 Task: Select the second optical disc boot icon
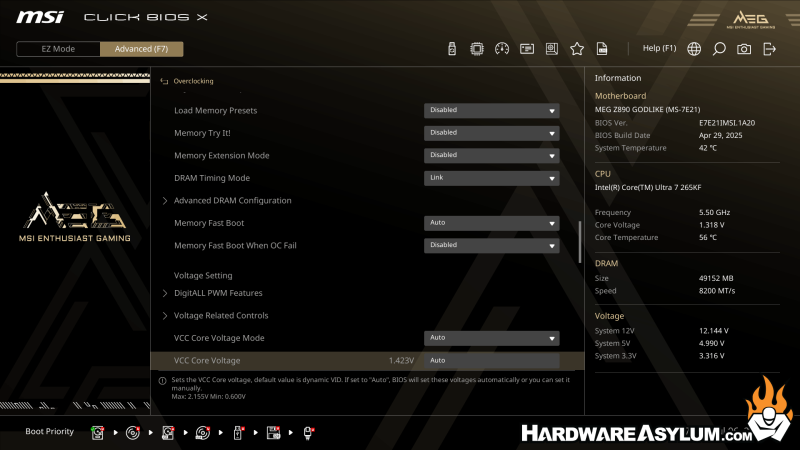pos(203,433)
